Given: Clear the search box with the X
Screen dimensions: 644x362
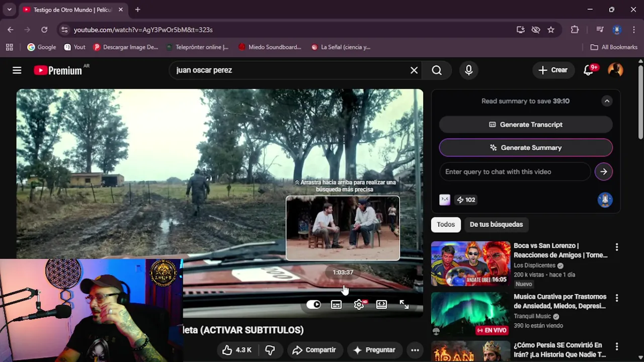Looking at the screenshot, I should pyautogui.click(x=414, y=70).
